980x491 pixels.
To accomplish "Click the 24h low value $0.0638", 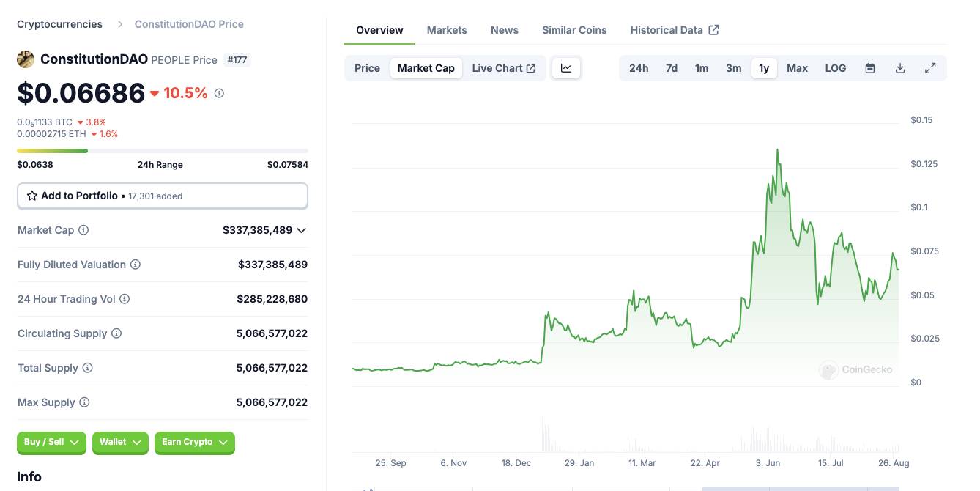I will tap(35, 165).
